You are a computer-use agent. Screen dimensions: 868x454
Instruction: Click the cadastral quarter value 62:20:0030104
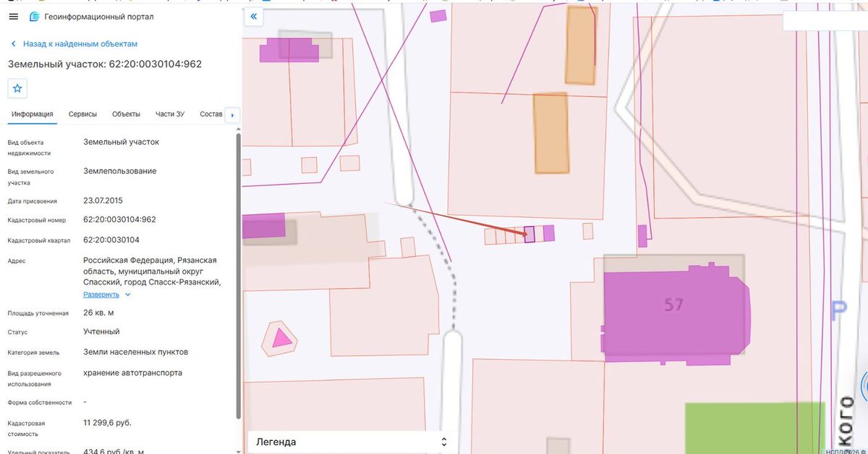(x=111, y=240)
